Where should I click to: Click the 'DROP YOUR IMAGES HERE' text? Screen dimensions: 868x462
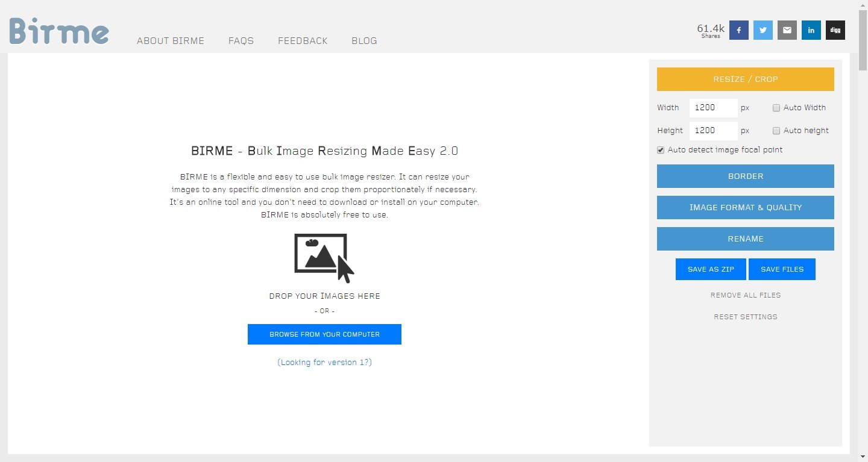tap(324, 296)
